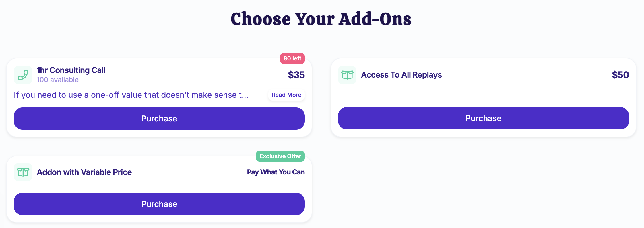Screen dimensions: 644x228
Task: Purchase the Access To All Replays add-on
Action: pyautogui.click(x=483, y=118)
